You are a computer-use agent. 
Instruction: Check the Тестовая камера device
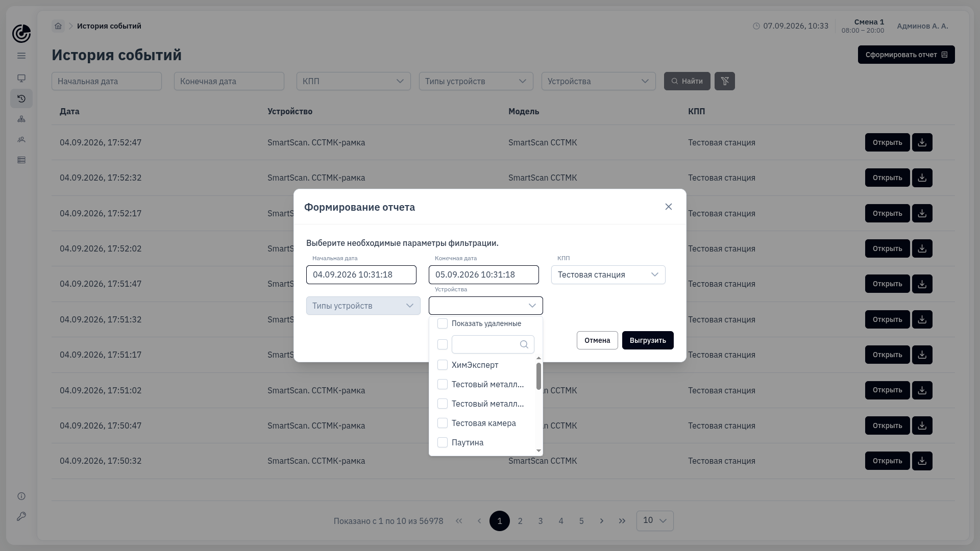(443, 423)
